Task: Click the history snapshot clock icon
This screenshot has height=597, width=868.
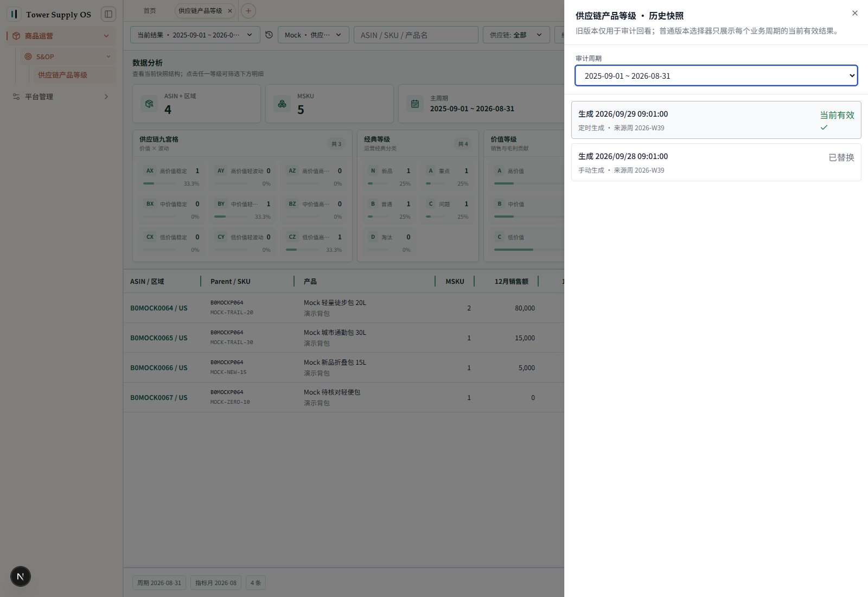Action: click(x=269, y=35)
